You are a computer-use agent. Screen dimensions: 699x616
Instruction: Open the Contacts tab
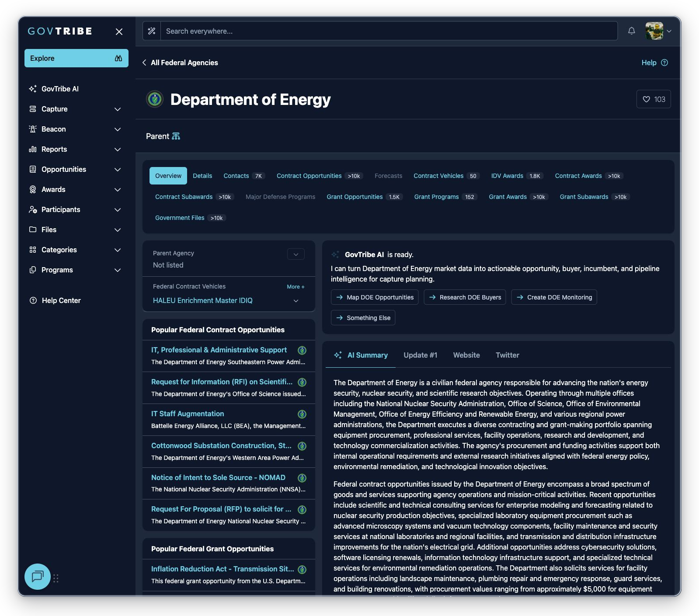click(244, 176)
